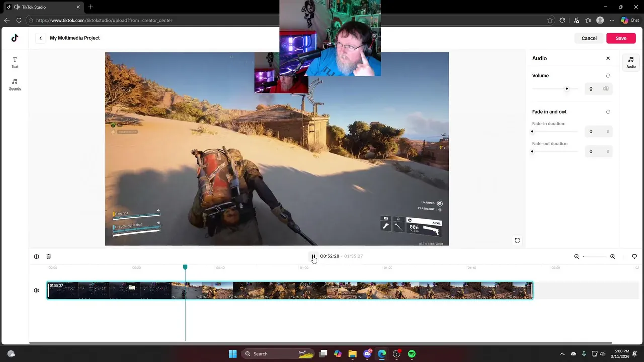Open the media control music icon
This screenshot has width=644, height=362.
pyautogui.click(x=576, y=20)
